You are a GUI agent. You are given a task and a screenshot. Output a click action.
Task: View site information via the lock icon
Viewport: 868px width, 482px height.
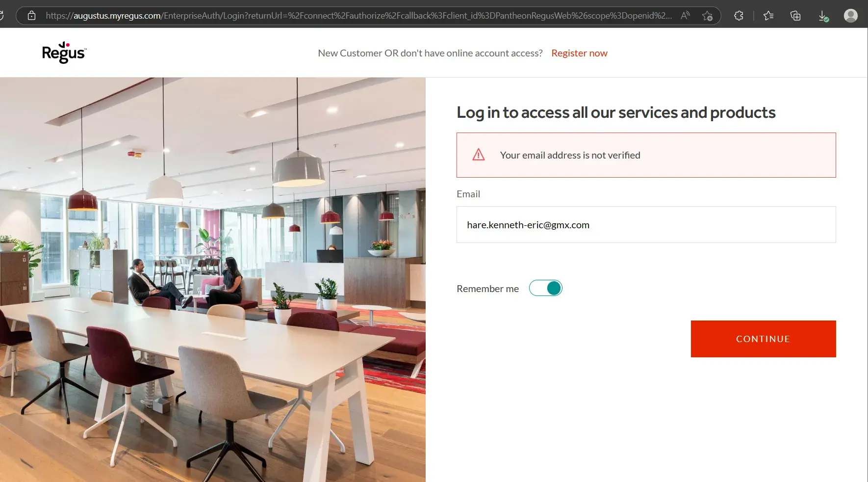32,16
